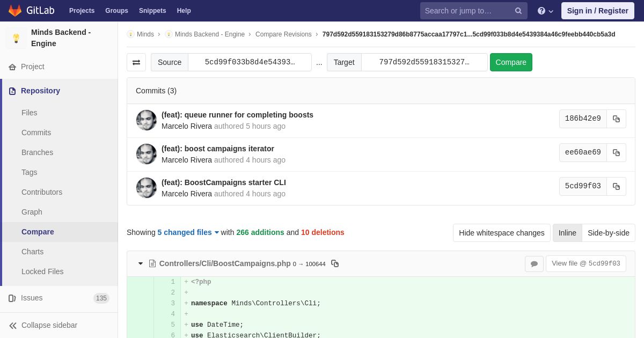Click Collapse sidebar text

[49, 325]
